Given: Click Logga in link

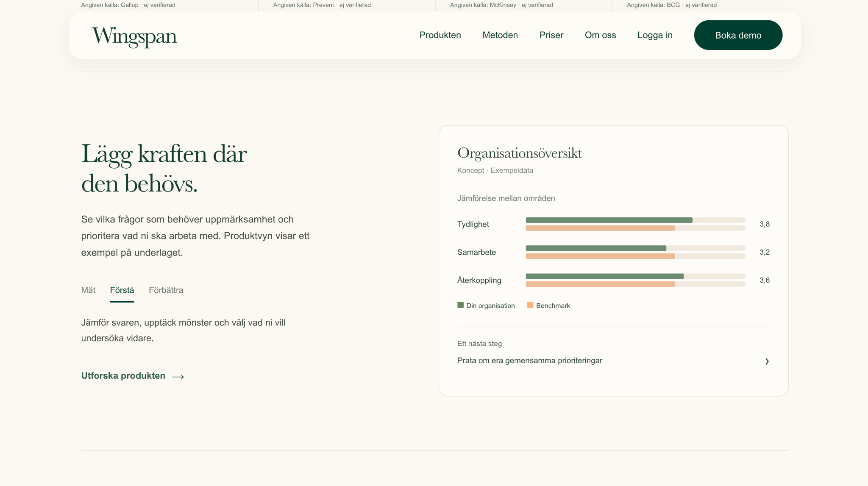Looking at the screenshot, I should click(655, 35).
